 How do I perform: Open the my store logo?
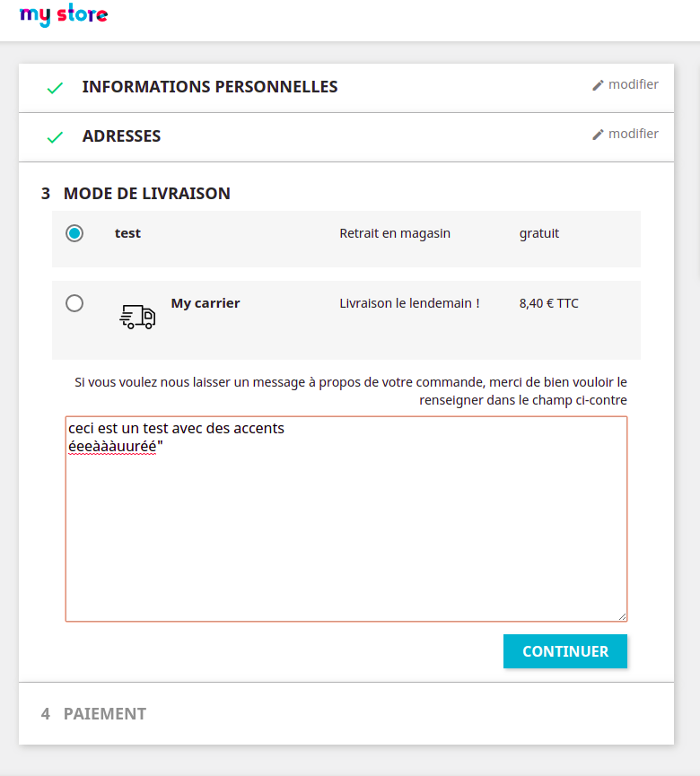pos(64,15)
